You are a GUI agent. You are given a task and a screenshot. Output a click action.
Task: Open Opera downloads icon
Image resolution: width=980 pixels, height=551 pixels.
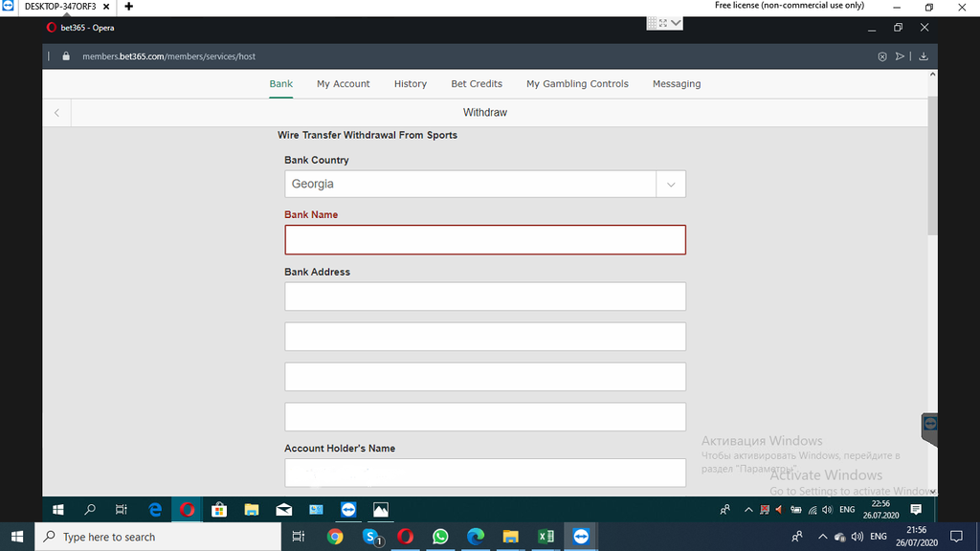(924, 56)
